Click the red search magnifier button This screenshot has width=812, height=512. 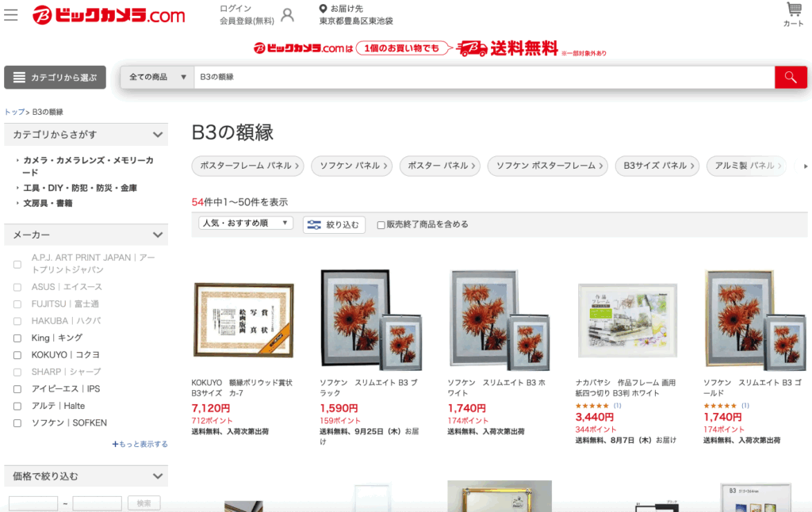791,77
